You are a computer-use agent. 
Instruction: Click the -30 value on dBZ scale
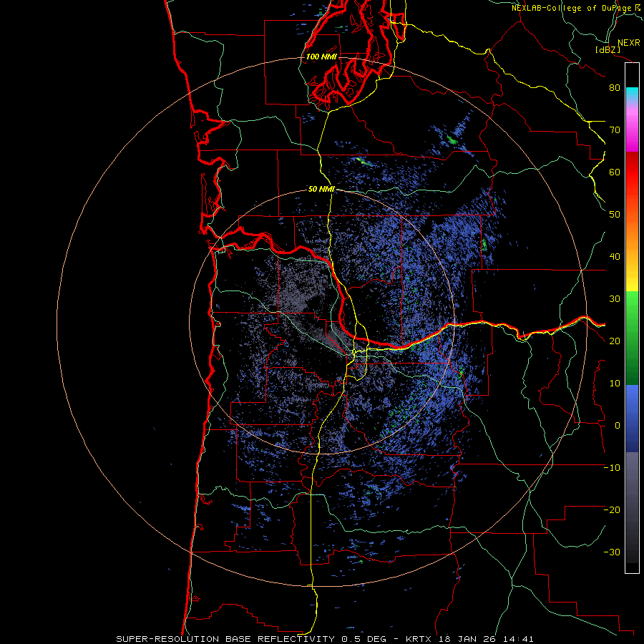click(612, 552)
